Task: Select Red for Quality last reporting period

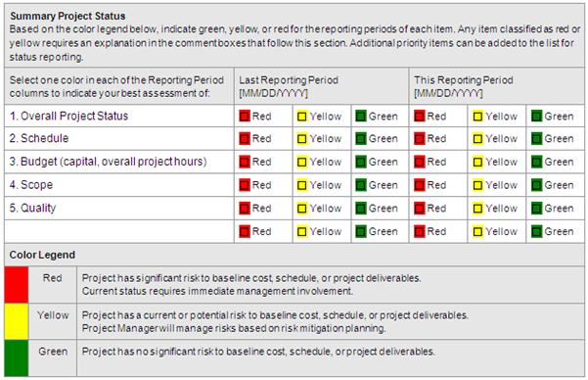Action: click(x=245, y=209)
